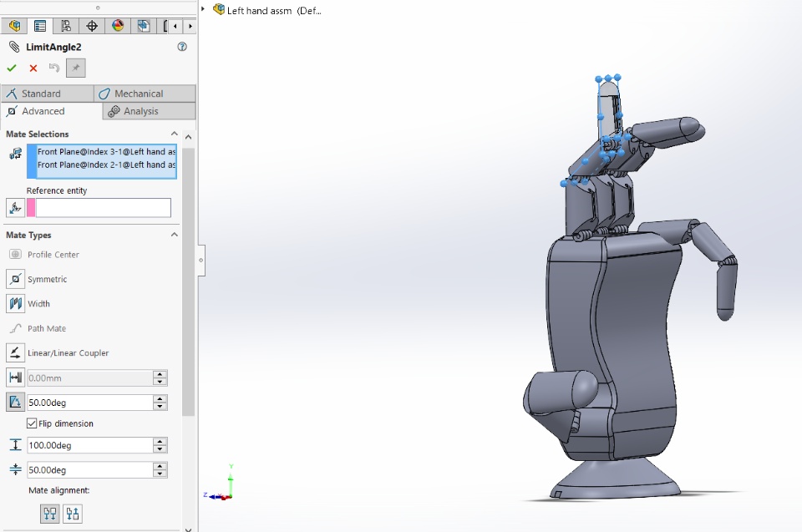Image resolution: width=802 pixels, height=532 pixels.
Task: Open the DisplayManager color-ball tab
Action: (118, 26)
